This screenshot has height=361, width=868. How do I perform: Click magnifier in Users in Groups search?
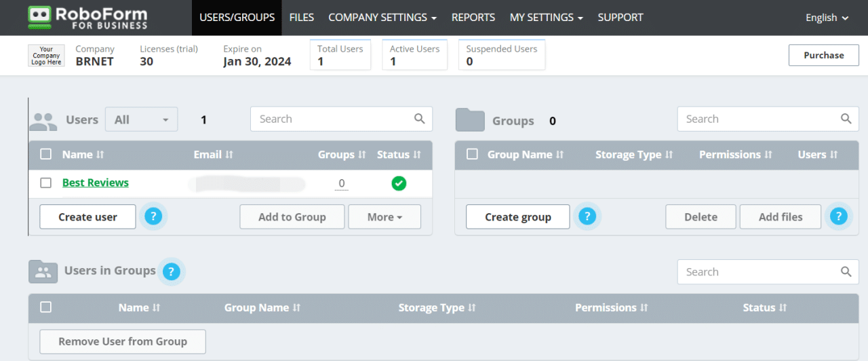pyautogui.click(x=846, y=271)
